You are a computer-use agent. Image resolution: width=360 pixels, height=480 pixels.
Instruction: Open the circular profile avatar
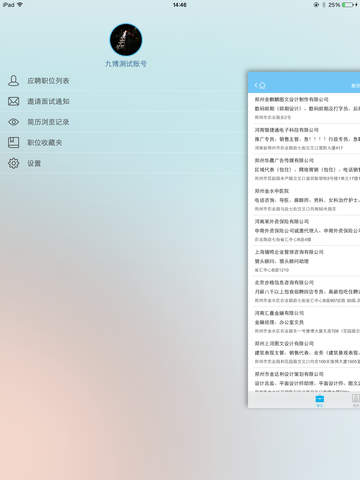[x=126, y=40]
